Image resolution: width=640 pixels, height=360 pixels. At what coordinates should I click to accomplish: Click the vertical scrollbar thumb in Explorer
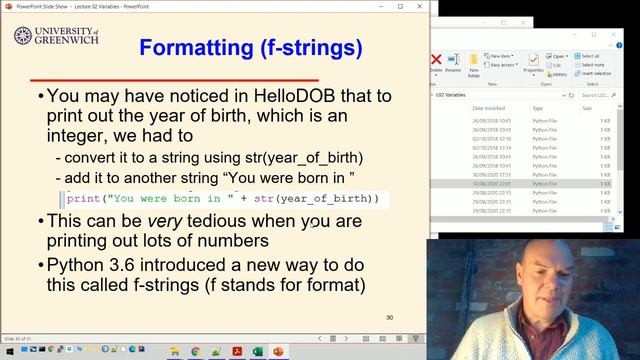coord(620,140)
